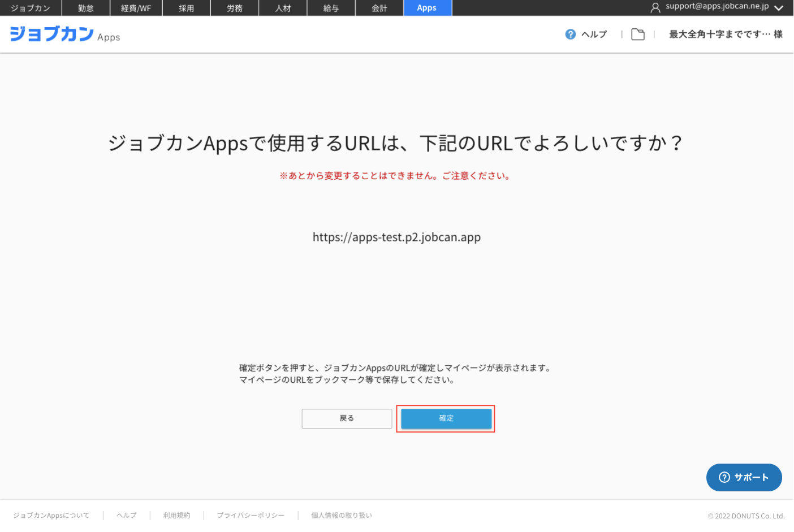The height and width of the screenshot is (532, 794).
Task: Click the ジョブカン menu item
Action: (x=31, y=8)
